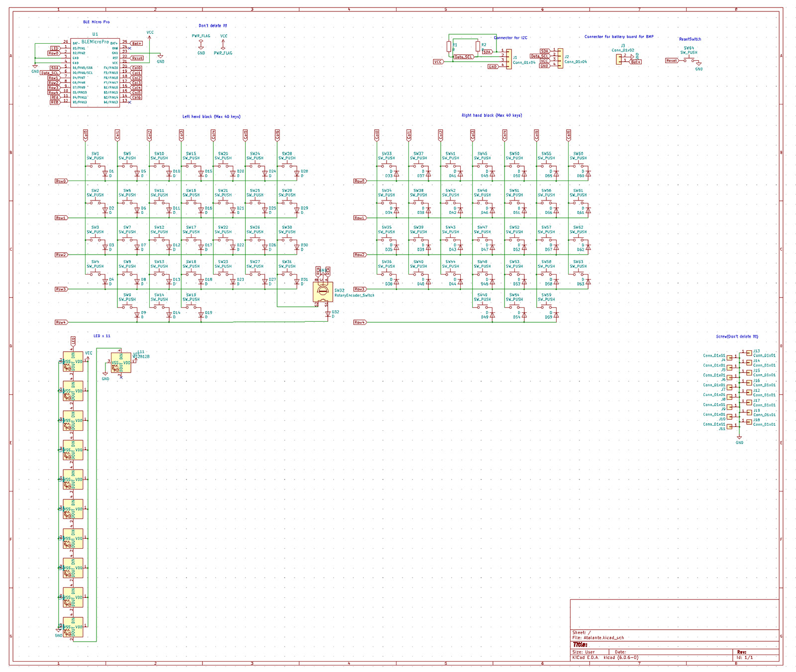Click the Data_SCL label in I2C connector area
The height and width of the screenshot is (672, 796).
463,57
